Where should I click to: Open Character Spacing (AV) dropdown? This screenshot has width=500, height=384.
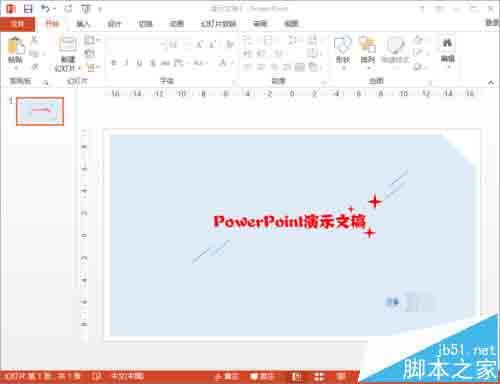click(x=181, y=63)
